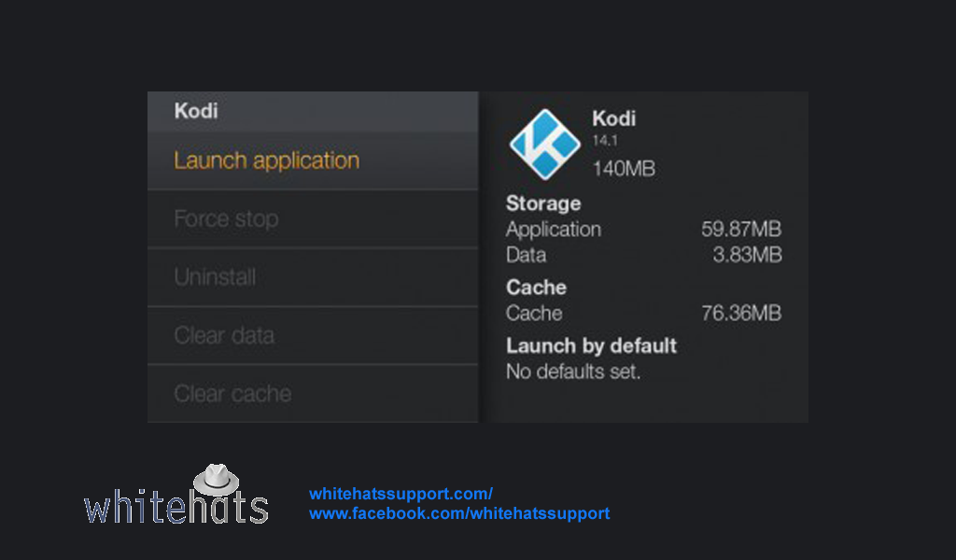Click the No defaults set text

point(573,371)
